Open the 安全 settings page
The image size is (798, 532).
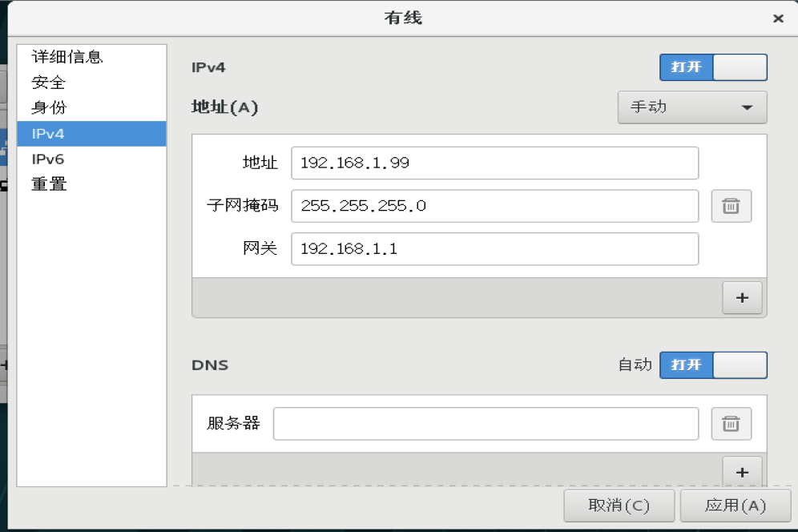91,83
